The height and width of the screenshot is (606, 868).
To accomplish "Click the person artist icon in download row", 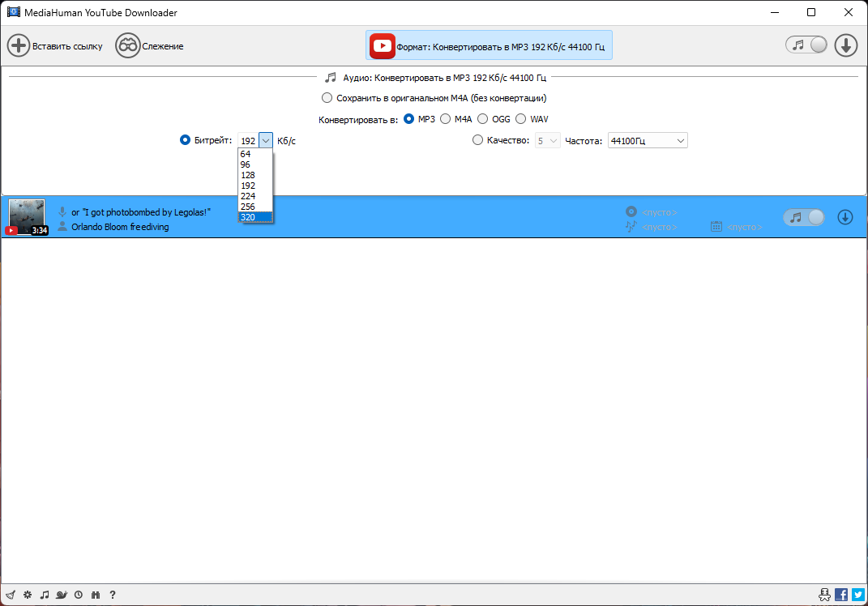I will tap(62, 226).
